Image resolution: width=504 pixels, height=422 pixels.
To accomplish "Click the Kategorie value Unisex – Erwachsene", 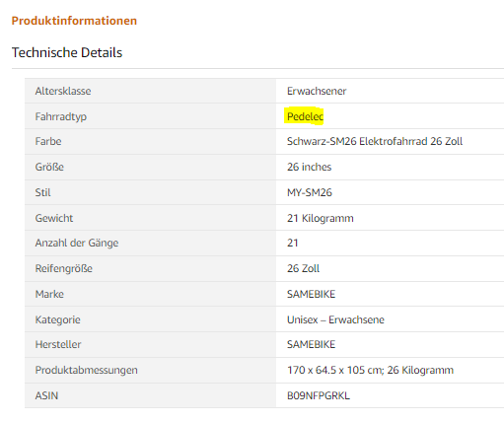I will coord(335,319).
